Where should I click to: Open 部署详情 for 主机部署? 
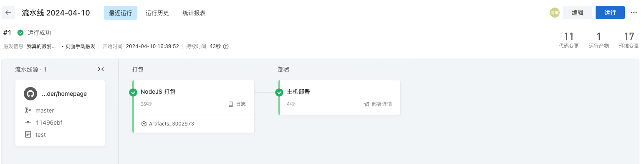click(x=378, y=104)
